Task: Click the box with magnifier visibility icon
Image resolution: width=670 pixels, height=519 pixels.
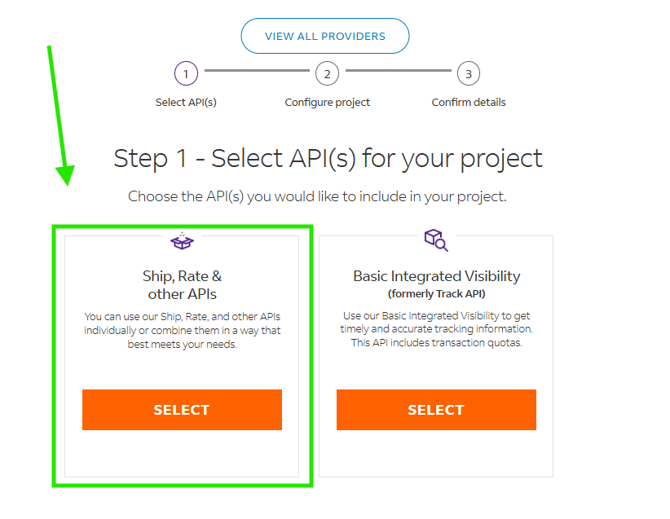Action: pos(436,239)
